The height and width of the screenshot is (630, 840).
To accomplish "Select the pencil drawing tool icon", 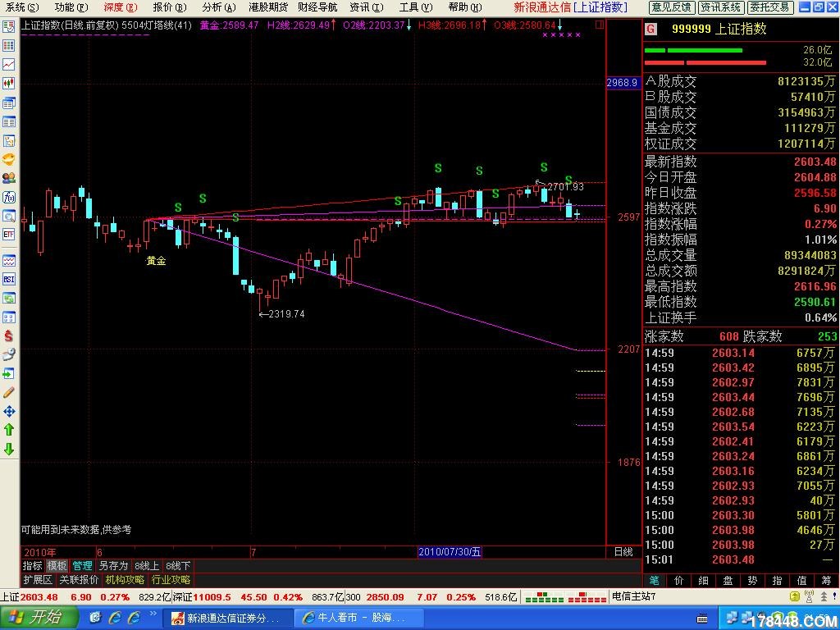I will (9, 392).
